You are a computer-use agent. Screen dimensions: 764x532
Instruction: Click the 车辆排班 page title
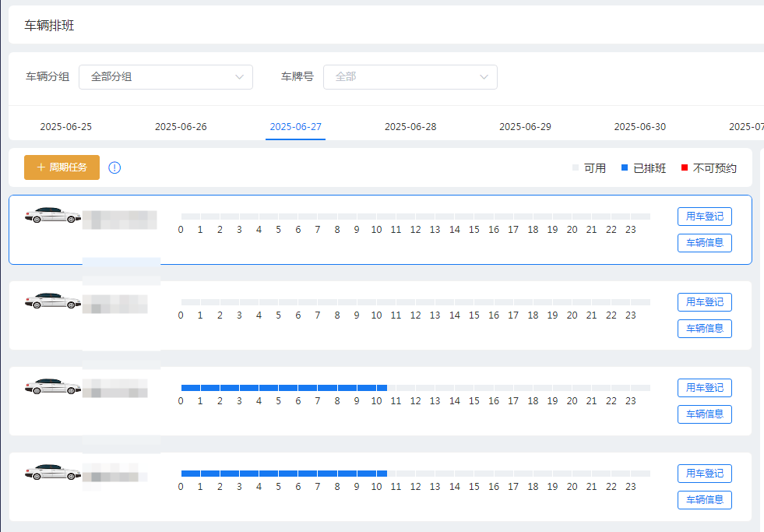click(x=49, y=26)
